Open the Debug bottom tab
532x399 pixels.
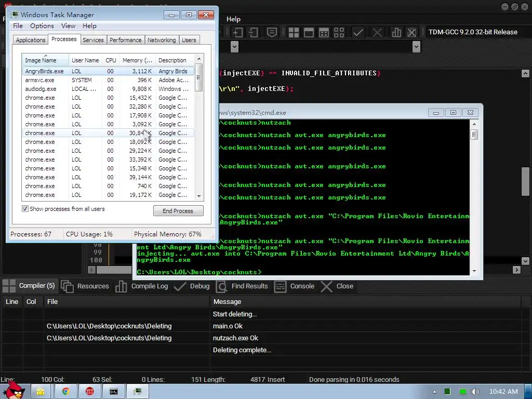point(192,286)
